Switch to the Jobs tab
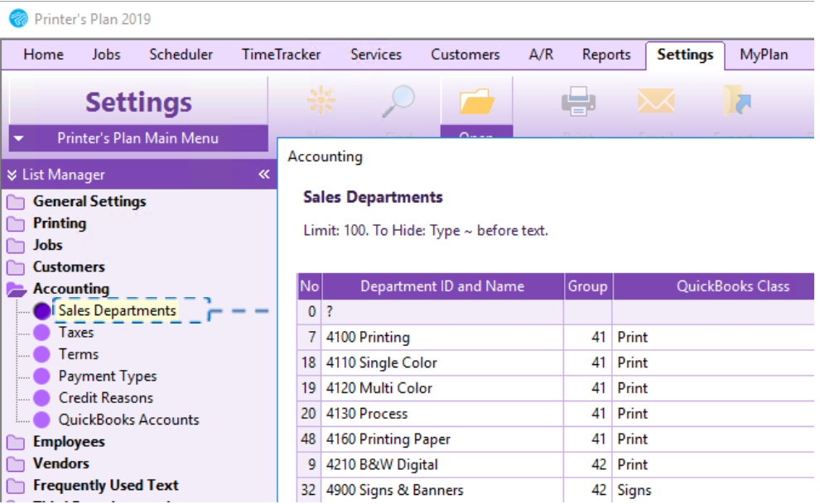This screenshot has width=820, height=504. point(106,55)
